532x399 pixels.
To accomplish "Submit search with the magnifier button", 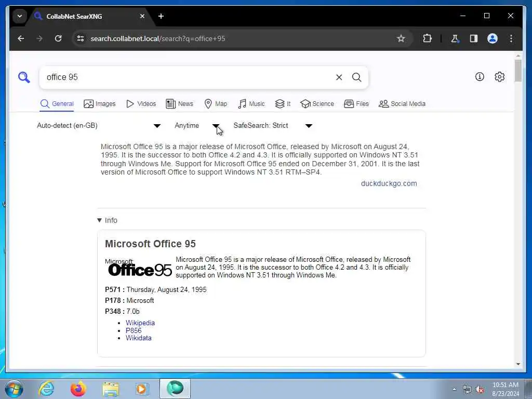I will pos(356,77).
